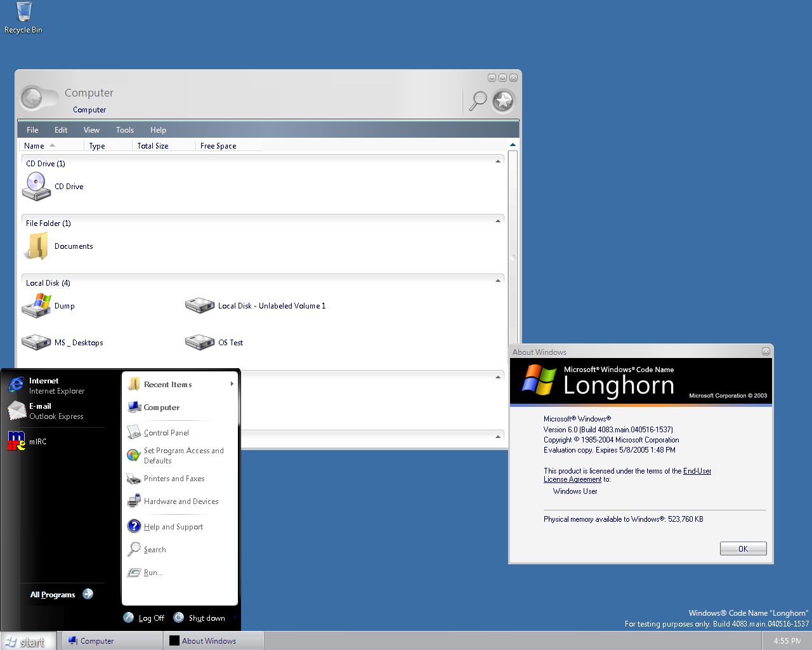812x650 pixels.
Task: Sort by the Name column header
Action: [x=52, y=146]
